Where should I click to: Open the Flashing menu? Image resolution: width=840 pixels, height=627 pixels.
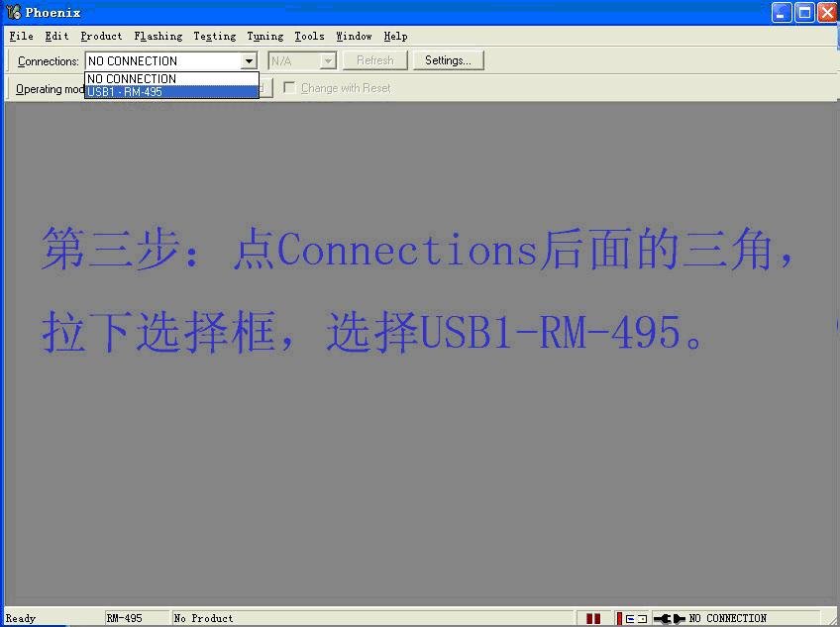(157, 36)
